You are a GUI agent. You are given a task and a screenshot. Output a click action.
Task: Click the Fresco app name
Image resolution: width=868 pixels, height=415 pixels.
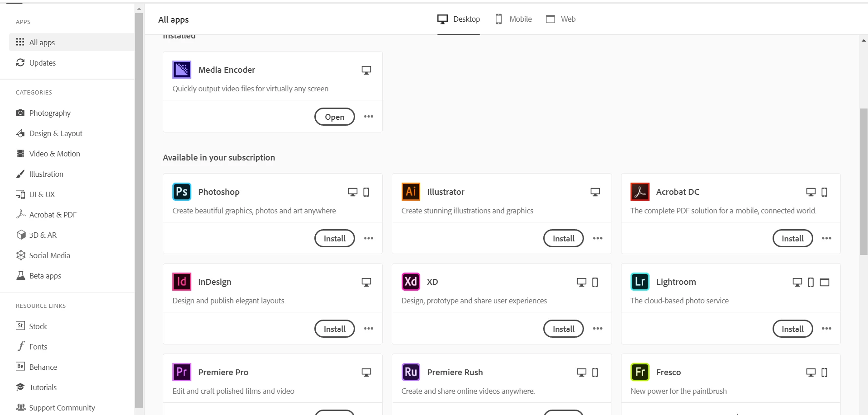[669, 372]
